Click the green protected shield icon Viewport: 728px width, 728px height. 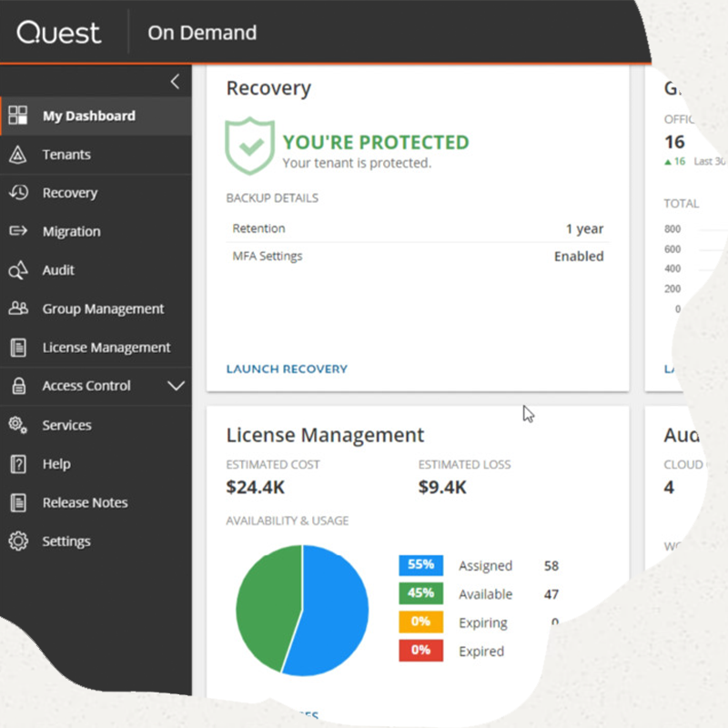click(249, 146)
